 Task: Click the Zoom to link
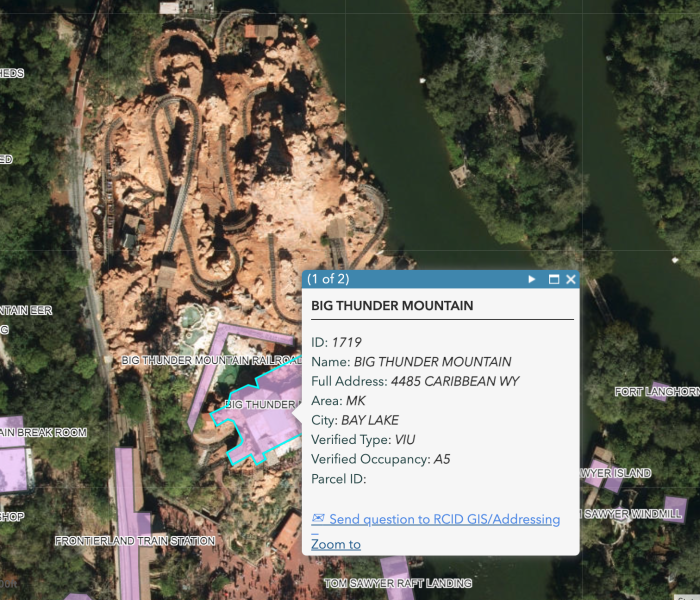coord(336,544)
